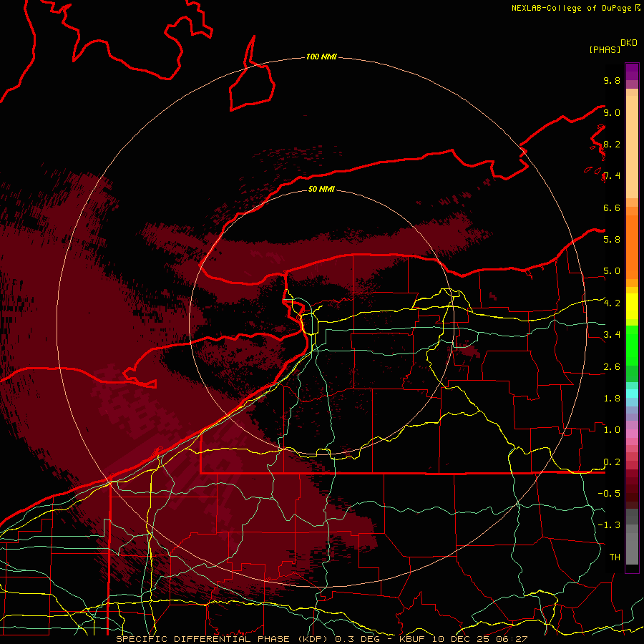The height and width of the screenshot is (644, 644).
Task: Click the 5.8 legend value
Action: point(612,239)
